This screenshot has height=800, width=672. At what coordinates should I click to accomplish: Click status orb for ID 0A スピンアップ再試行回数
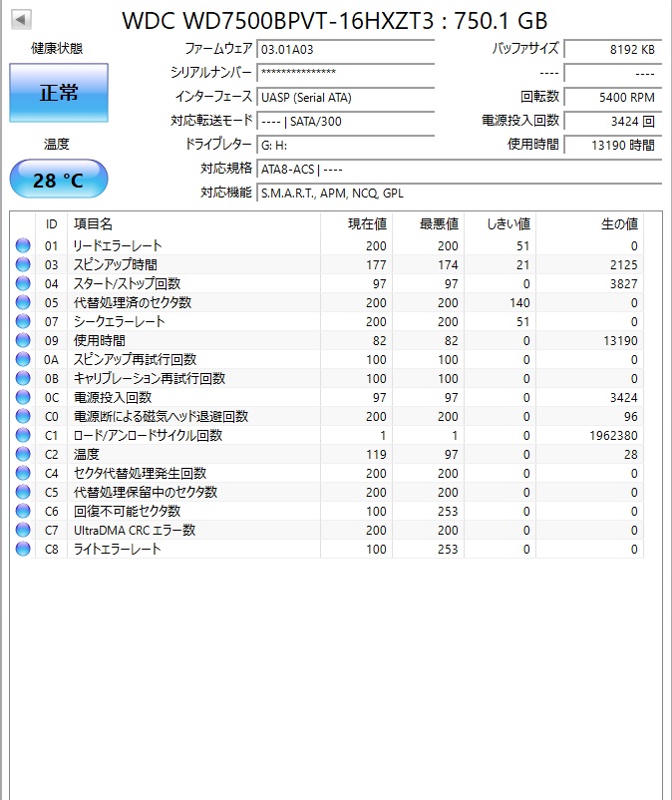coord(23,359)
